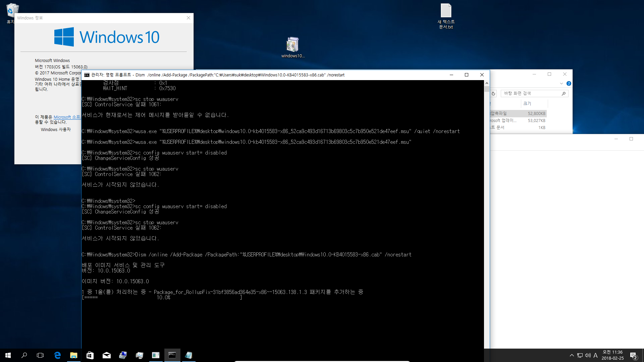Screen dimensions: 644x362
Task: Select the 1KB text document row
Action: click(518, 127)
